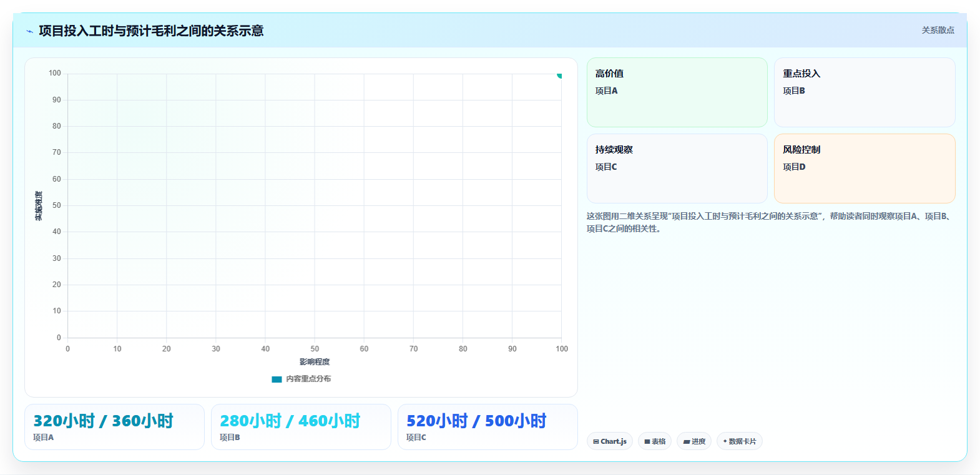Select the 520小时 / 500小时 项目C stat card
Image resolution: width=980 pixels, height=475 pixels.
coord(488,427)
